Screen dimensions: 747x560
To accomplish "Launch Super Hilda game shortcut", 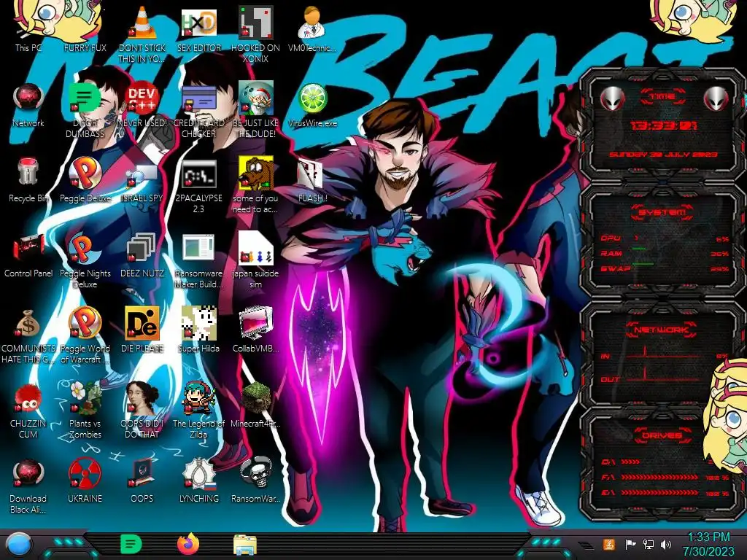I will point(198,323).
